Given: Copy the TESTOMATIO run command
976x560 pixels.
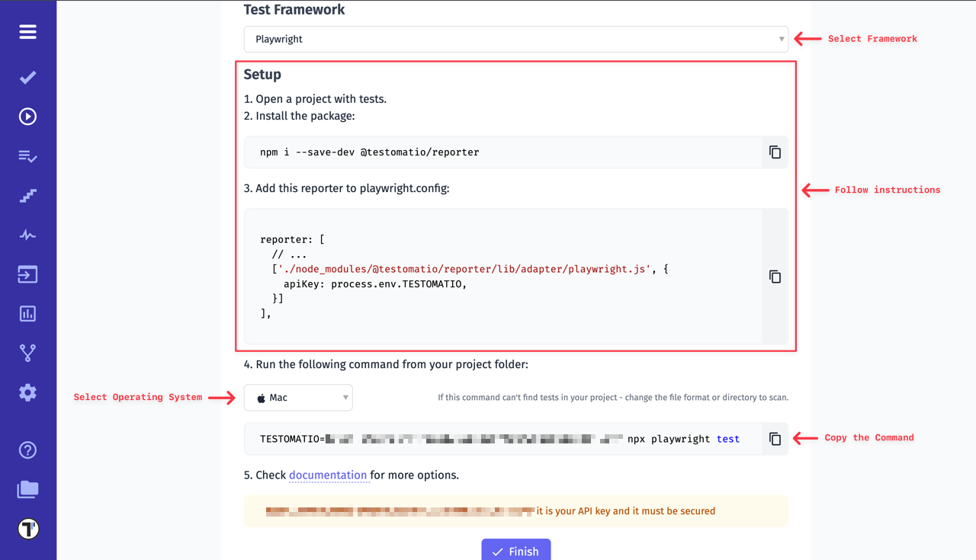Looking at the screenshot, I should (x=775, y=439).
